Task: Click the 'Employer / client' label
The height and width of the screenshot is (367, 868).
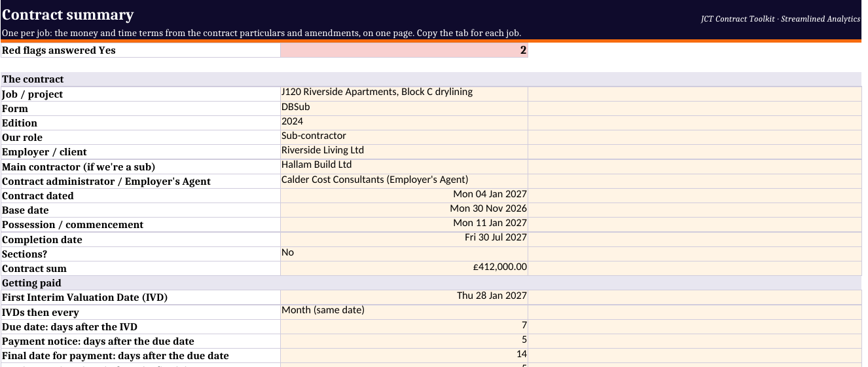Action: point(141,151)
